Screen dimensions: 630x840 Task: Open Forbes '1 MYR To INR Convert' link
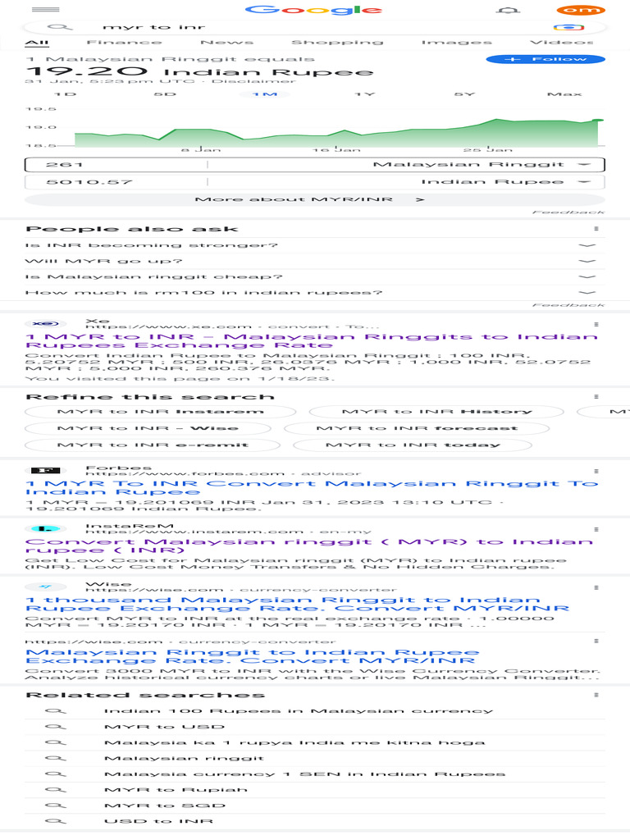click(x=311, y=487)
